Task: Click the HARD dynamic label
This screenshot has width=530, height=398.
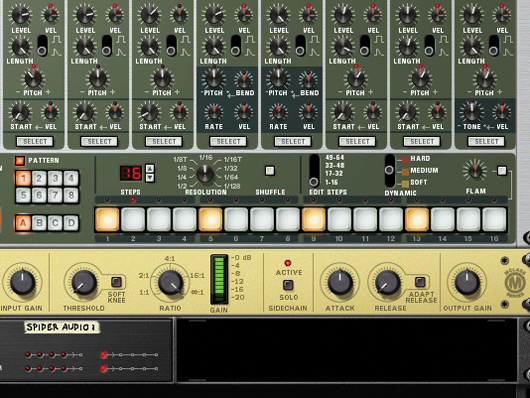Action: [x=420, y=159]
